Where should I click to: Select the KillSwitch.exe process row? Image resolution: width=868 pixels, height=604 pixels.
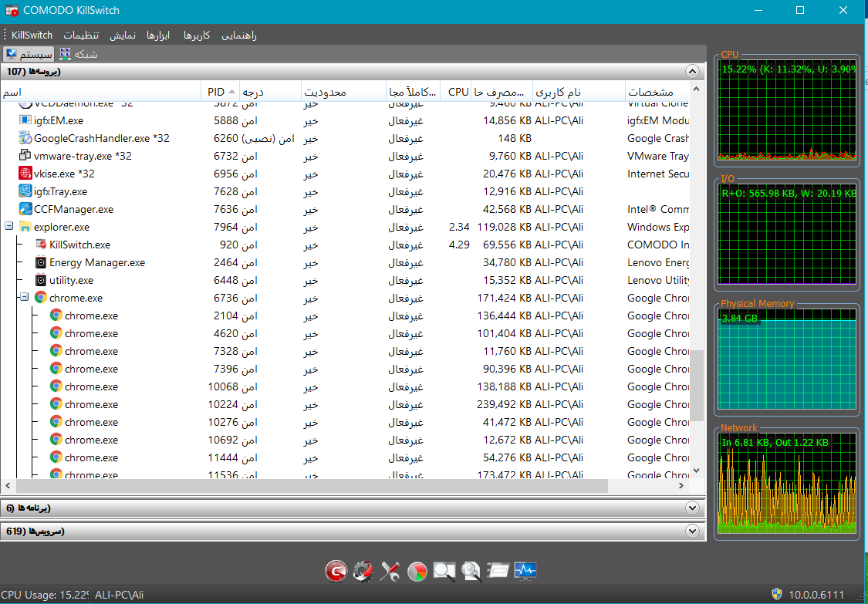345,245
